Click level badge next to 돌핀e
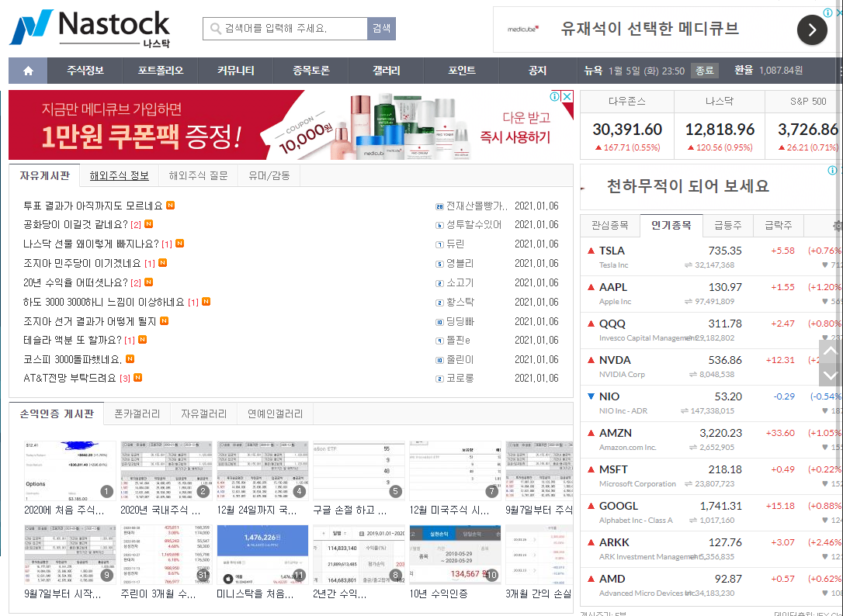The height and width of the screenshot is (616, 843). pyautogui.click(x=439, y=341)
